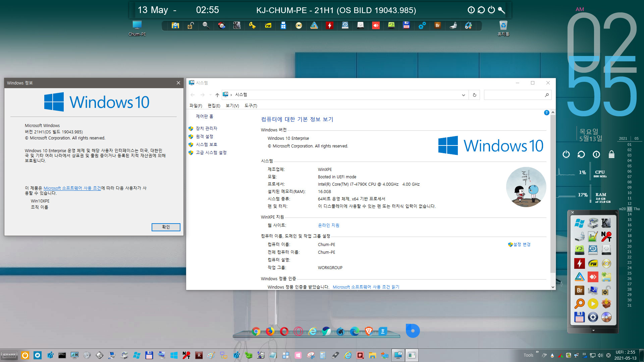Click the 'Chum-PE' computer name value
644x362 pixels.
[326, 244]
